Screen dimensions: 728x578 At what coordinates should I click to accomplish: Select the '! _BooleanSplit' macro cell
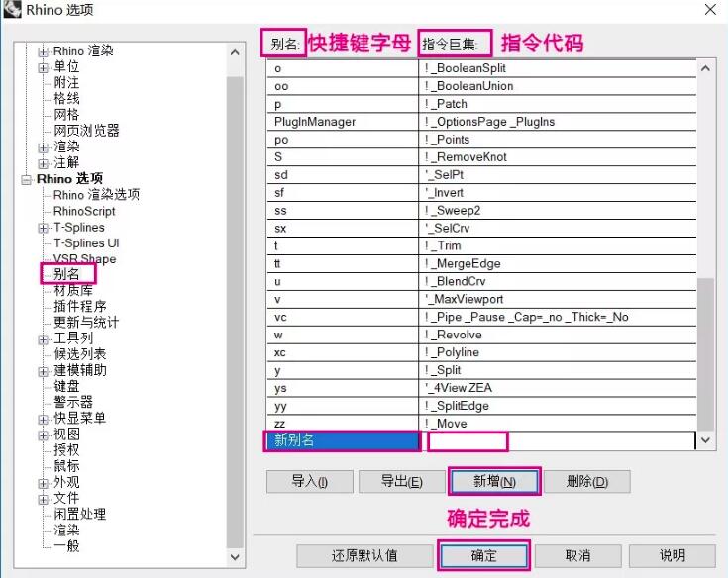[x=558, y=68]
